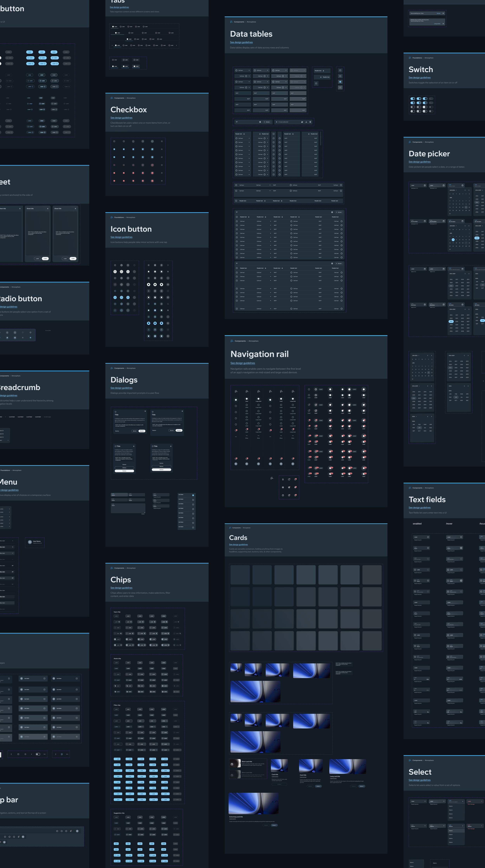Open See design guidelines under Checkbox
Viewport: 485px width, 868px height.
point(121,118)
